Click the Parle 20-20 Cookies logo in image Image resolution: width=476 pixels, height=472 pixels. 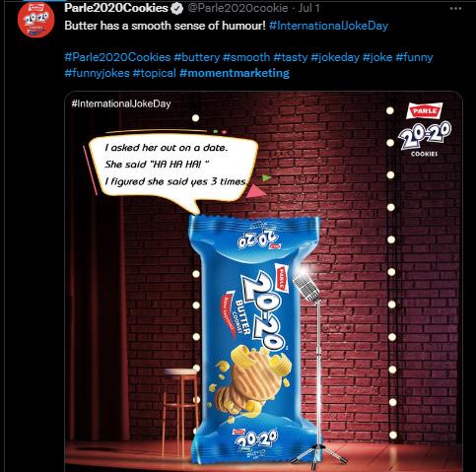[424, 130]
